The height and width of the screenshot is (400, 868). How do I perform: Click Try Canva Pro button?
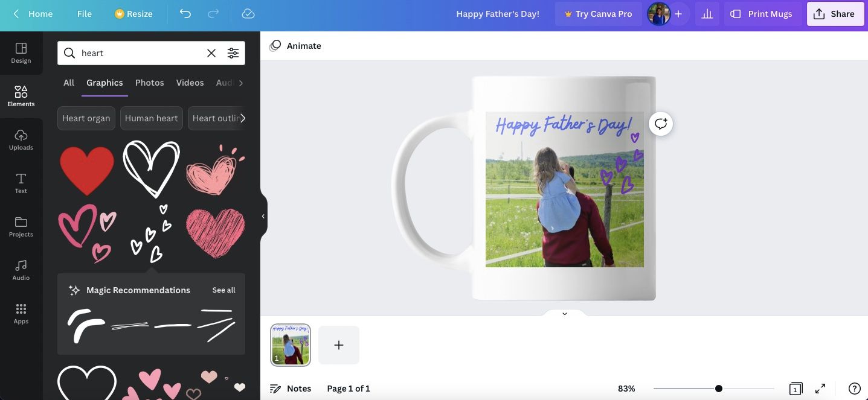(x=598, y=14)
